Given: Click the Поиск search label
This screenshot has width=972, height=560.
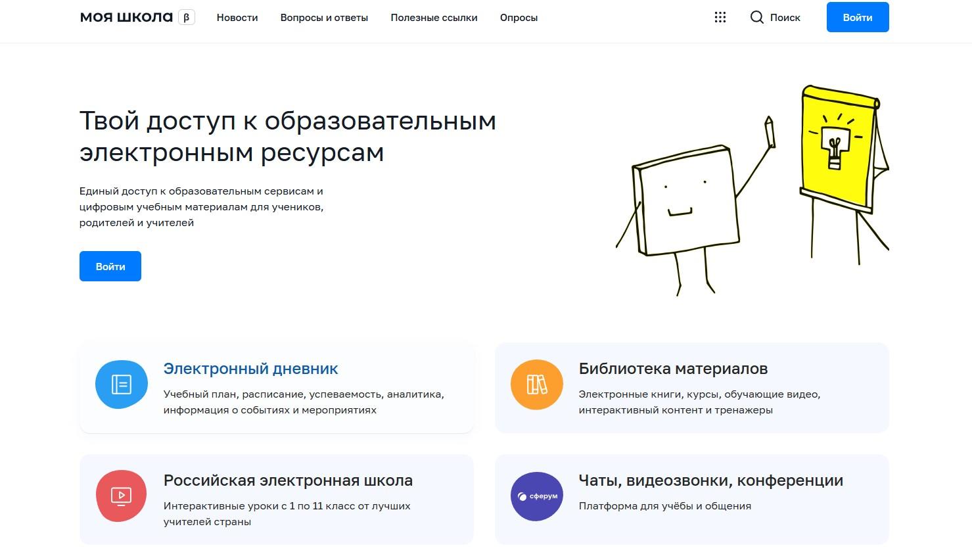Looking at the screenshot, I should click(785, 18).
